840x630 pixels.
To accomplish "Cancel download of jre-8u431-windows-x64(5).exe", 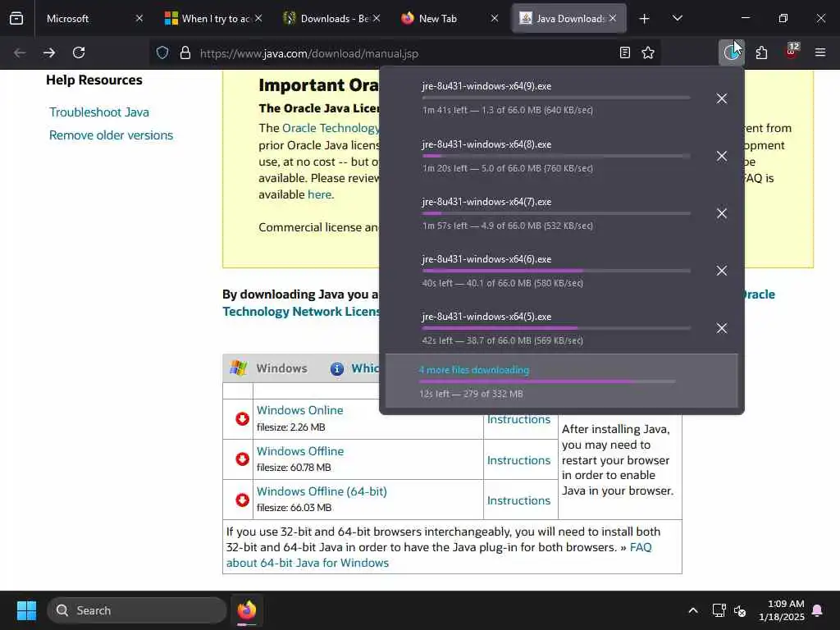I will [x=722, y=328].
